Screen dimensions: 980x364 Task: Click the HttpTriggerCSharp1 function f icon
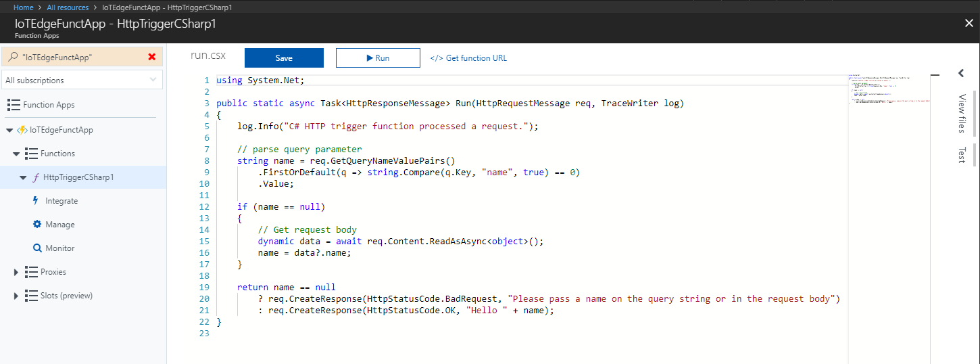35,177
